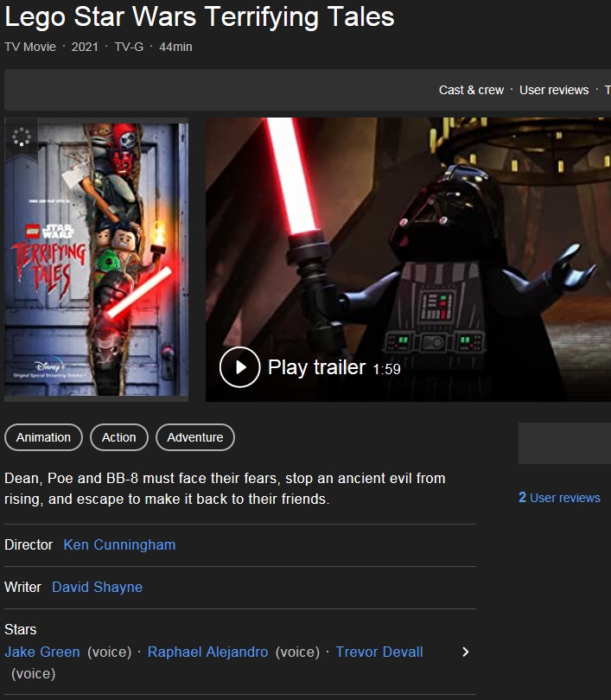This screenshot has height=700, width=611.
Task: Expand the Stars cast chevron arrow
Action: pos(465,652)
